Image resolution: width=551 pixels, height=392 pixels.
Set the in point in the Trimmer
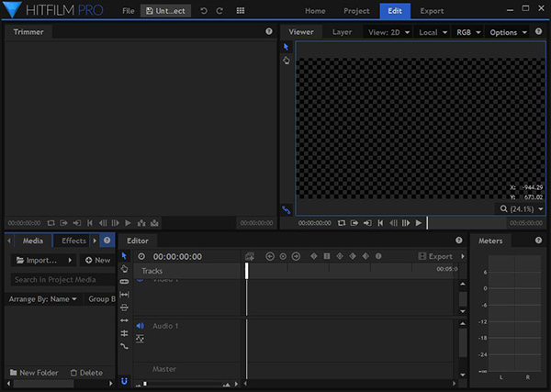click(x=63, y=223)
